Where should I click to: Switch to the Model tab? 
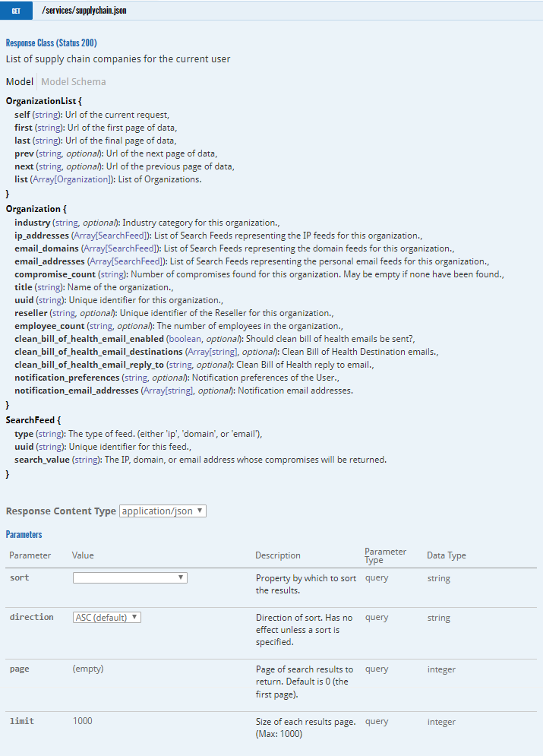[x=19, y=81]
